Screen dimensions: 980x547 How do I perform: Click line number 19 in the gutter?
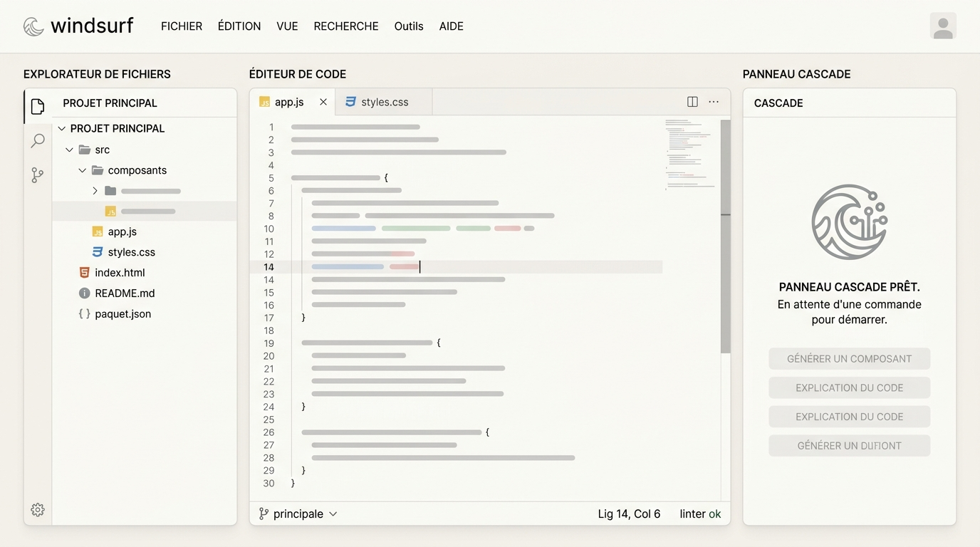pos(269,343)
